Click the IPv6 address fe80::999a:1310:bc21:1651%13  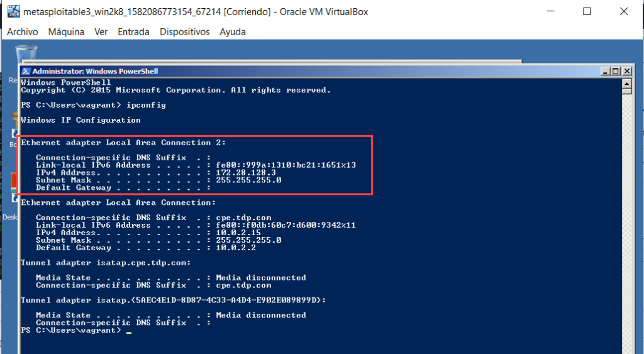tap(286, 165)
